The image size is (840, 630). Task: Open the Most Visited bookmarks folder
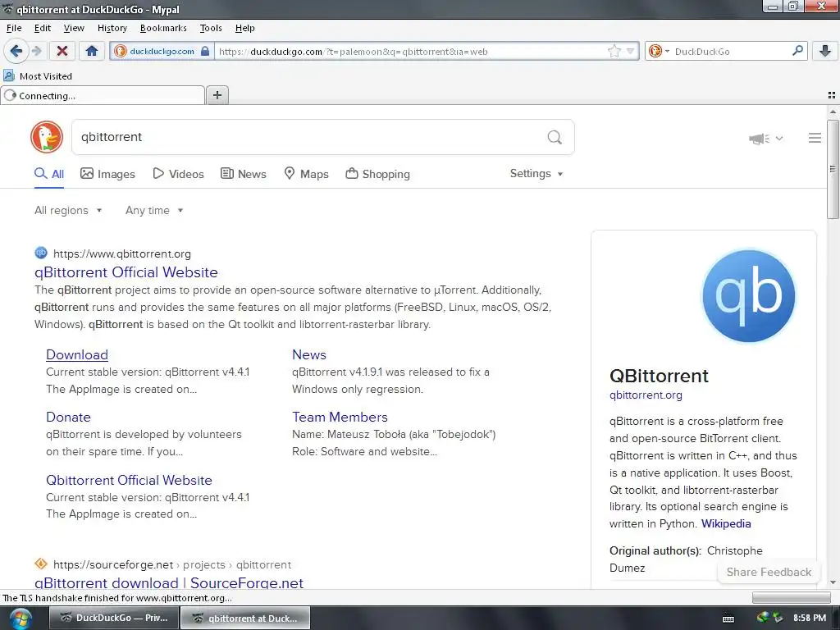pos(38,76)
